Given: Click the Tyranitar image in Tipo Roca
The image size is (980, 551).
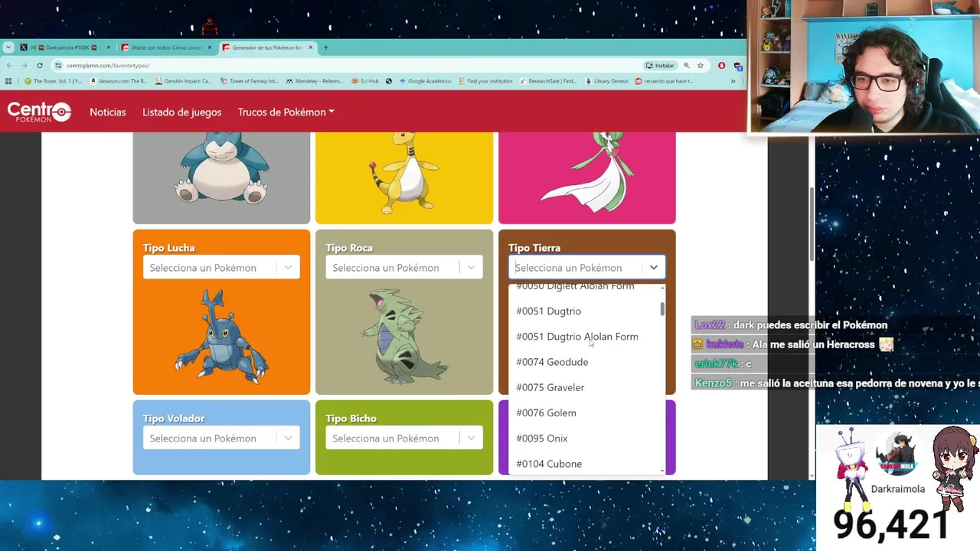Looking at the screenshot, I should point(404,335).
